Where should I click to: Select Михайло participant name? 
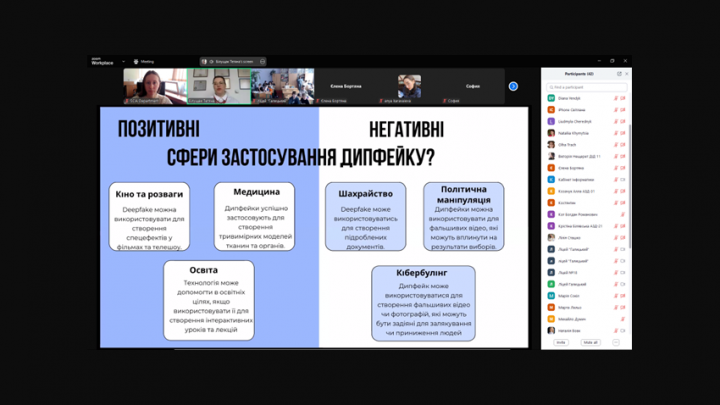pos(572,319)
